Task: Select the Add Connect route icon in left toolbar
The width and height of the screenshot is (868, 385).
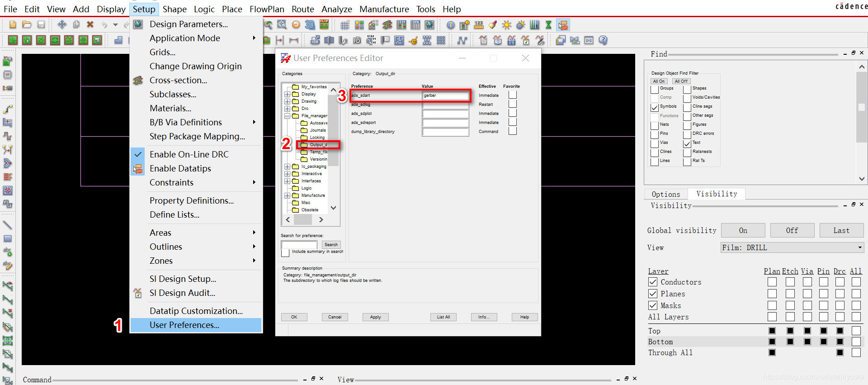Action: tap(8, 109)
